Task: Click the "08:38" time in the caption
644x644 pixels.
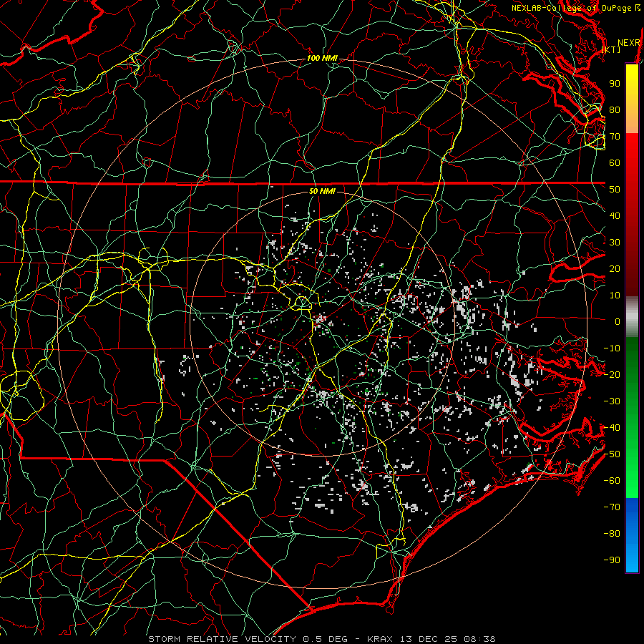Action: 479,639
